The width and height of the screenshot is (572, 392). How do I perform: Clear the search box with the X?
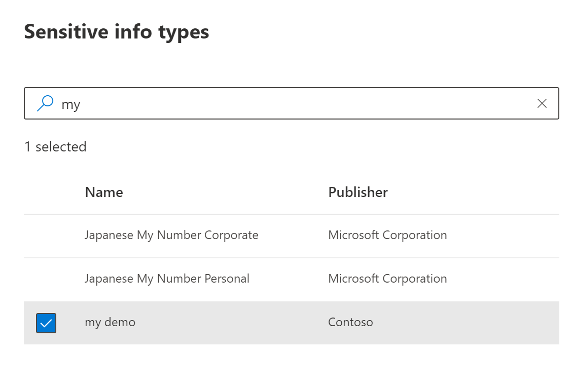tap(542, 103)
